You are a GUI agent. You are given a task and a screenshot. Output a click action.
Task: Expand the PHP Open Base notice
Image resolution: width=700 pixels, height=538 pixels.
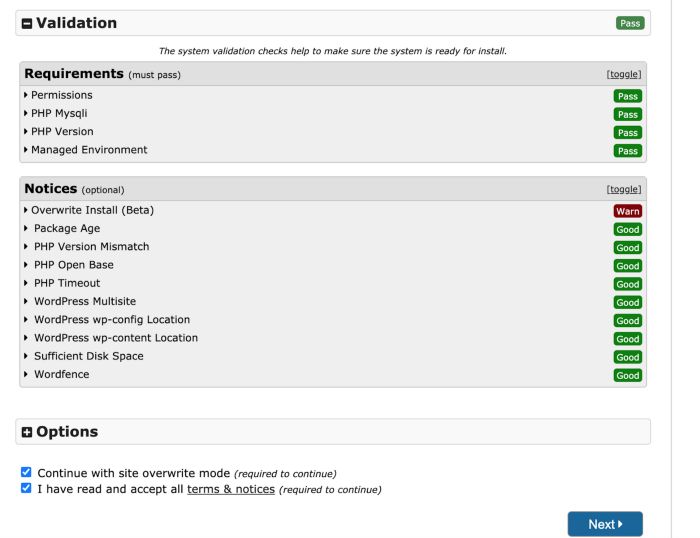[73, 265]
